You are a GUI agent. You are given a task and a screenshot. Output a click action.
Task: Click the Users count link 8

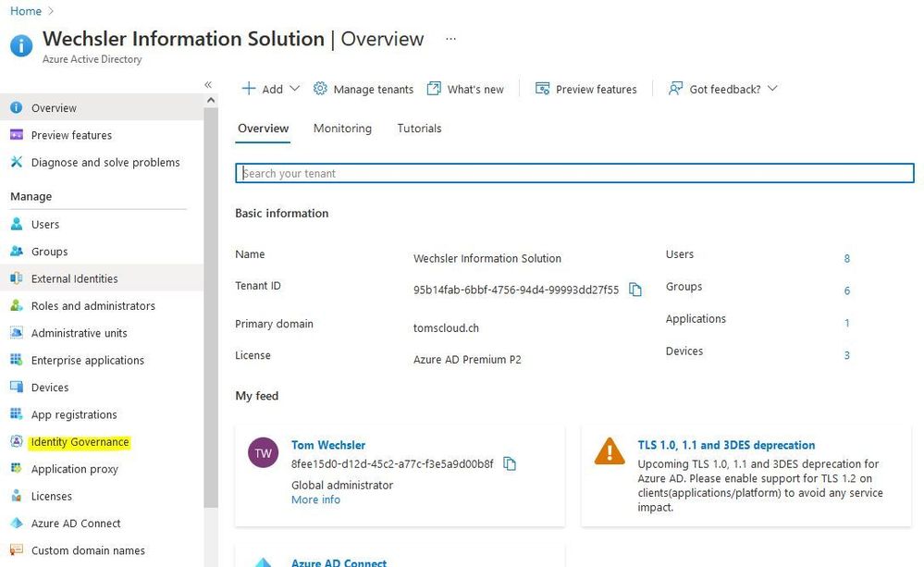point(847,258)
